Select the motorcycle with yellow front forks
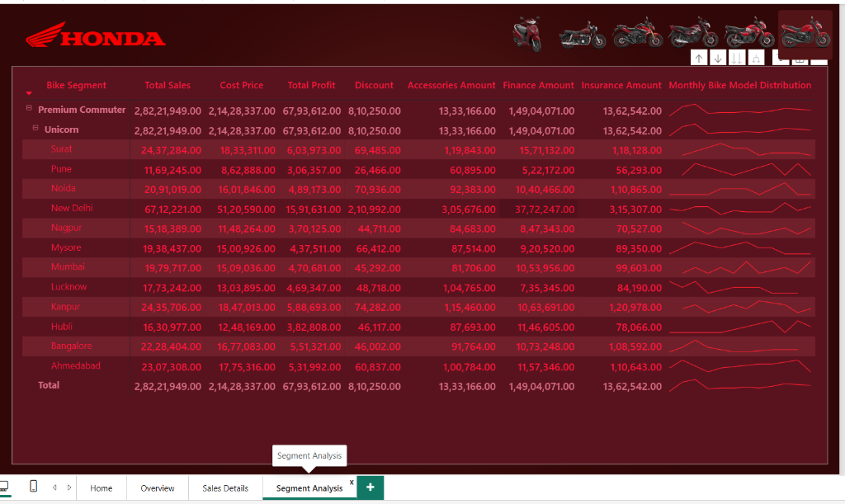This screenshot has height=504, width=845. 638,32
